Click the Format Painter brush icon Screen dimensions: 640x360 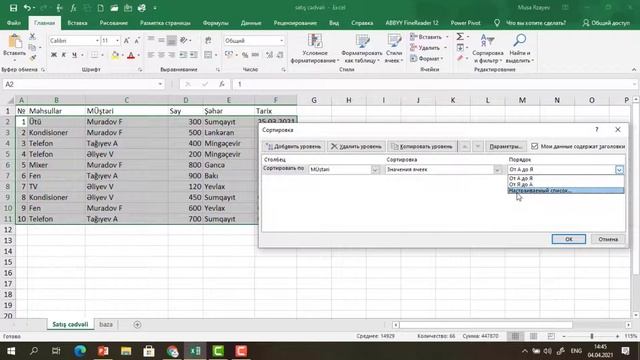pyautogui.click(x=32, y=58)
